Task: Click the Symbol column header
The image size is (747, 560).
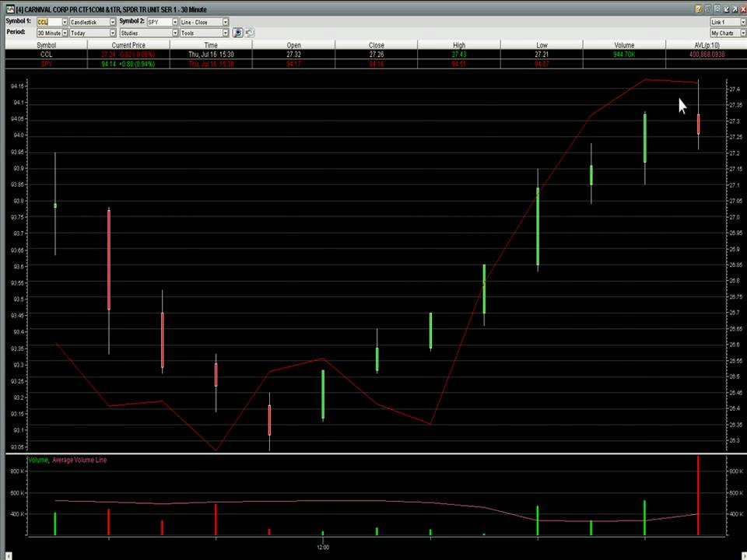Action: coord(46,45)
